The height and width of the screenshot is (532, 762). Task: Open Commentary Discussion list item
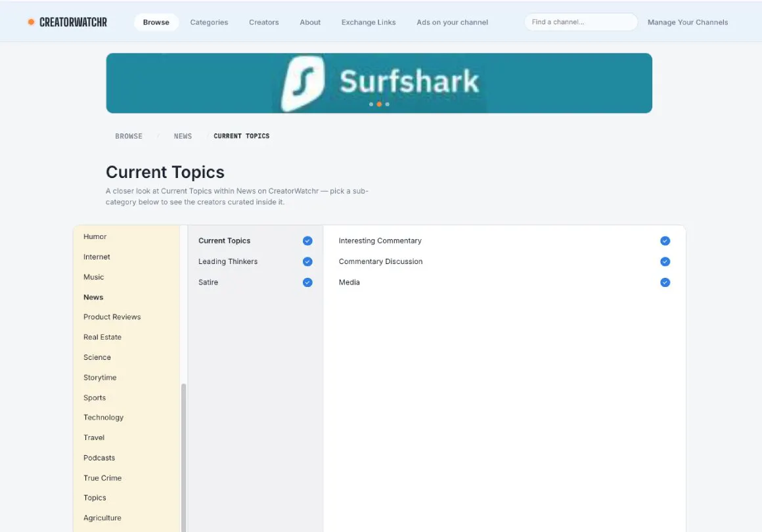380,261
